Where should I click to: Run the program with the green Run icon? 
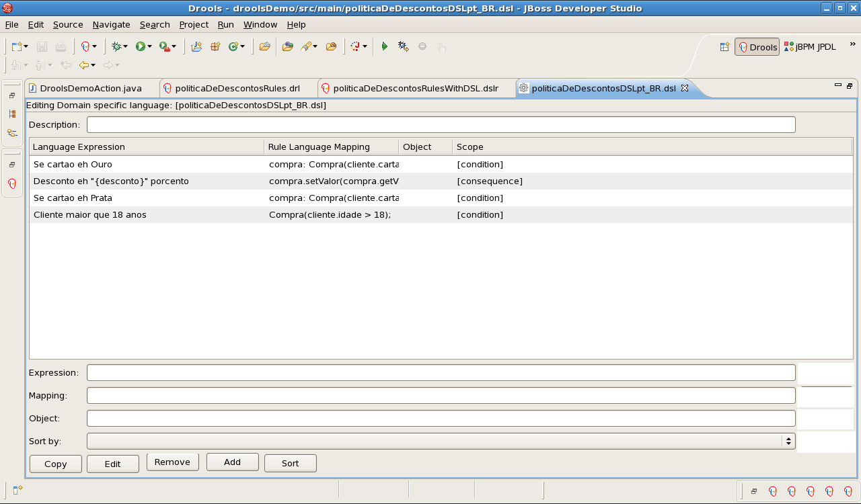140,46
